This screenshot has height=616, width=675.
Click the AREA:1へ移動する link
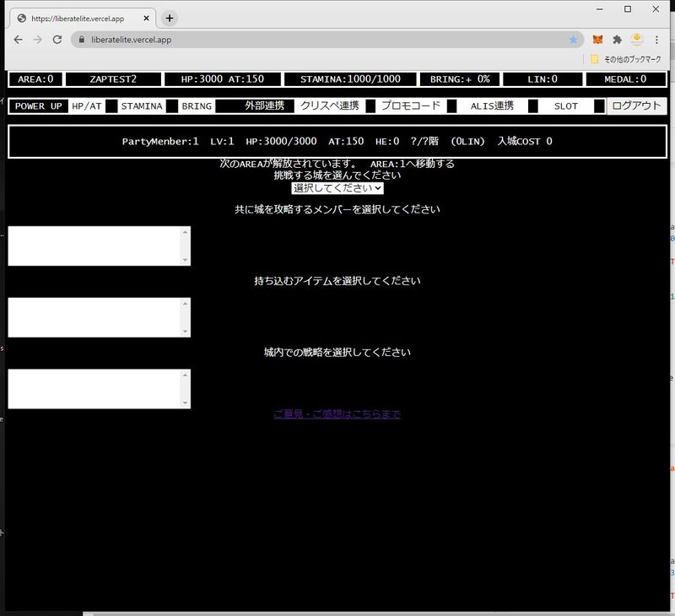click(412, 164)
